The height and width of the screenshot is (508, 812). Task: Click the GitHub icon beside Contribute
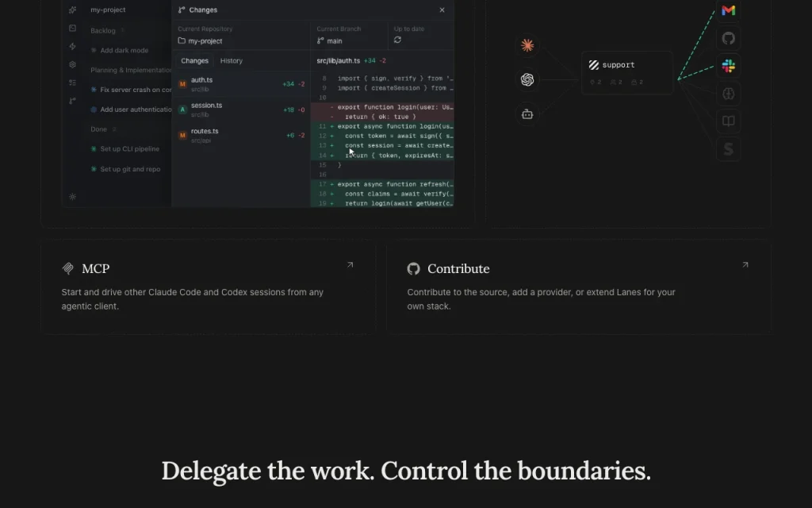pyautogui.click(x=413, y=268)
